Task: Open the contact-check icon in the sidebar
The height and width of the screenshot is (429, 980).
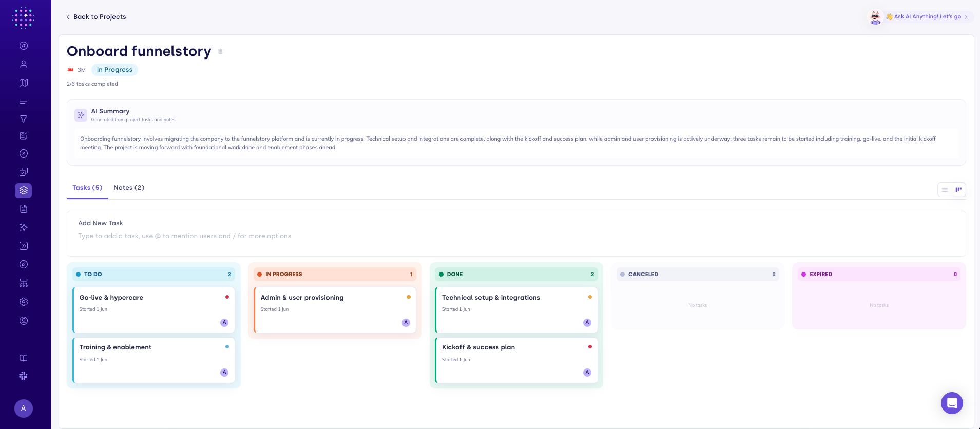Action: (24, 136)
